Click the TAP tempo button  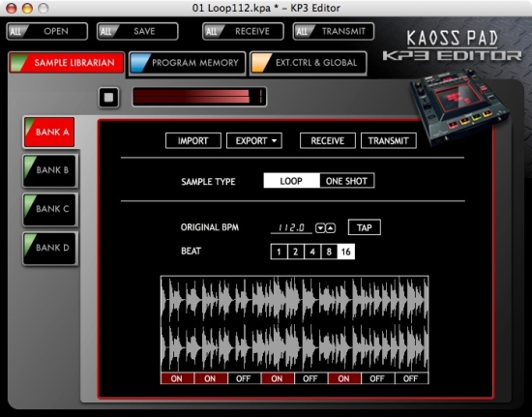(x=365, y=227)
